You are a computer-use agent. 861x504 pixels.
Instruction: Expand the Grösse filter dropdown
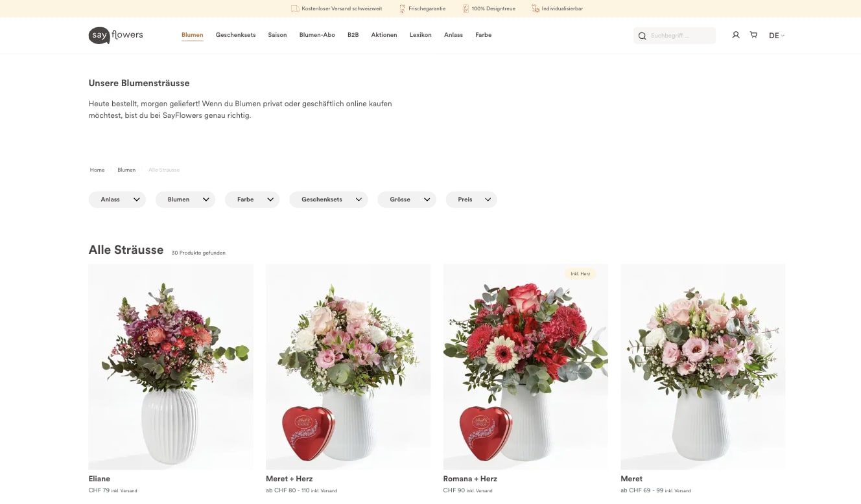pos(407,200)
